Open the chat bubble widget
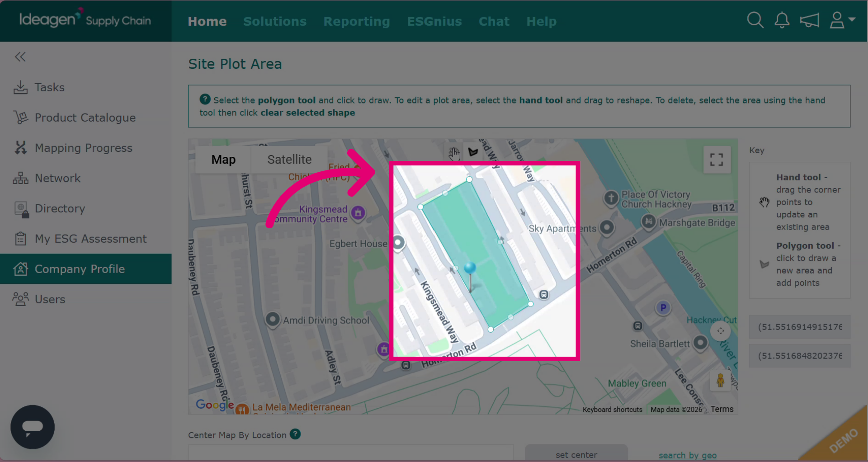The image size is (868, 462). (x=33, y=427)
